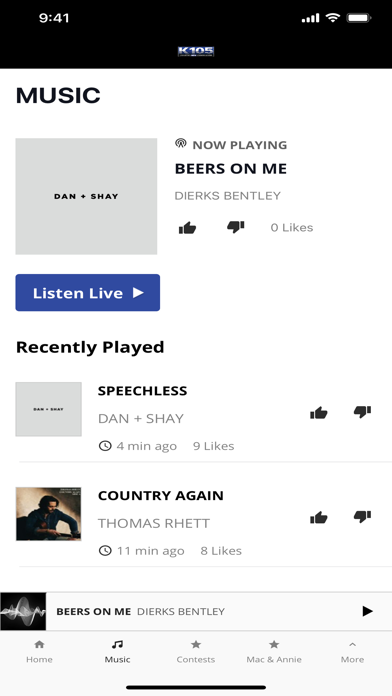Thumbs down Country Again by Thomas Rhett

(362, 516)
